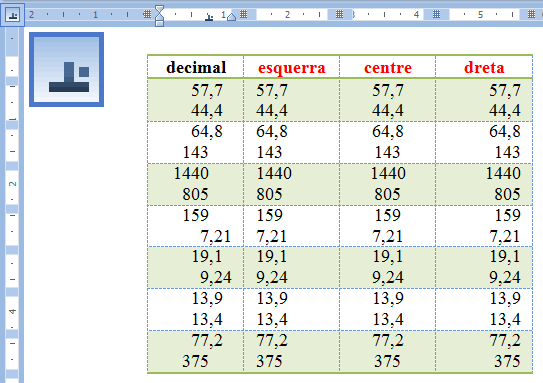Viewport: 543px width, 383px height.
Task: Click column marker between decimal and esquerra columns
Action: (244, 14)
